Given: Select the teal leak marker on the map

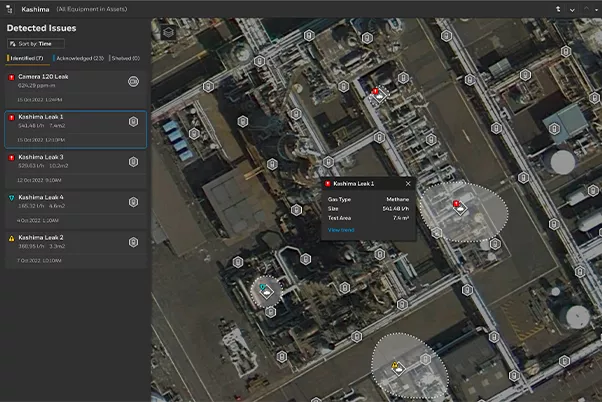Looking at the screenshot, I should coord(266,291).
